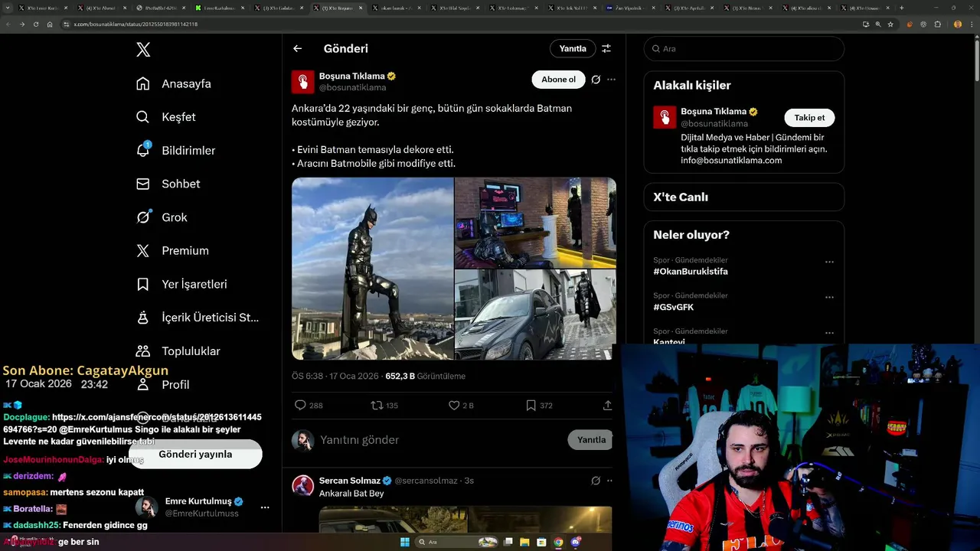Open Yer İşaretleri bookmarks

click(181, 284)
